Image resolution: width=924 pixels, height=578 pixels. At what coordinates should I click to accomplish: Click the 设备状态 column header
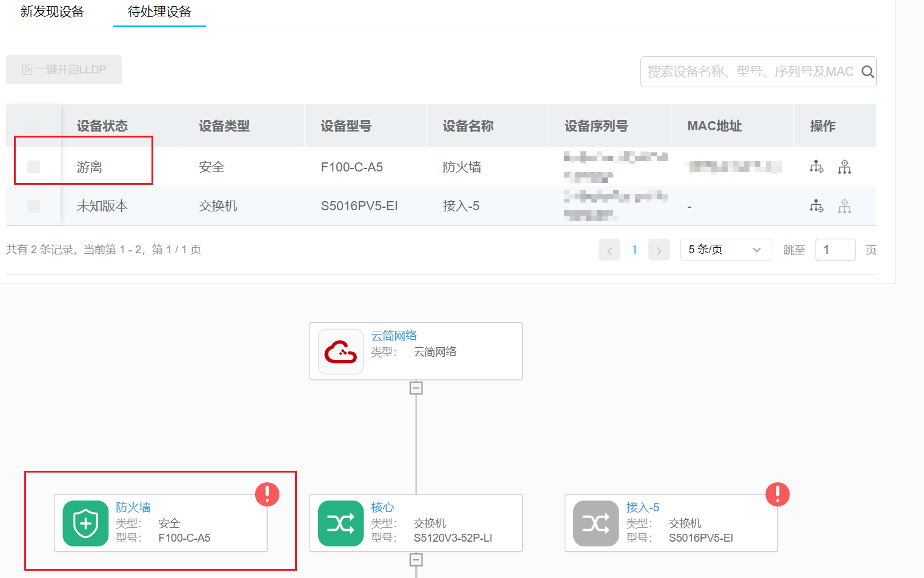tap(102, 126)
